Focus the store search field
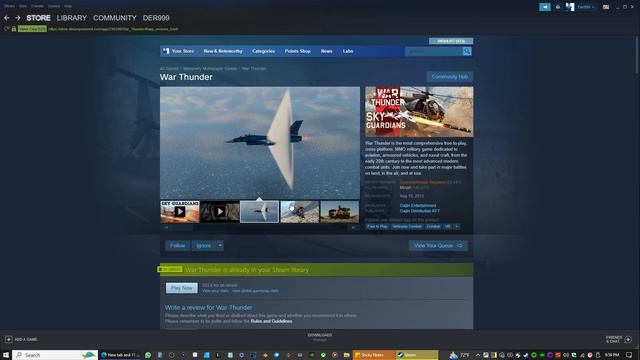 433,51
